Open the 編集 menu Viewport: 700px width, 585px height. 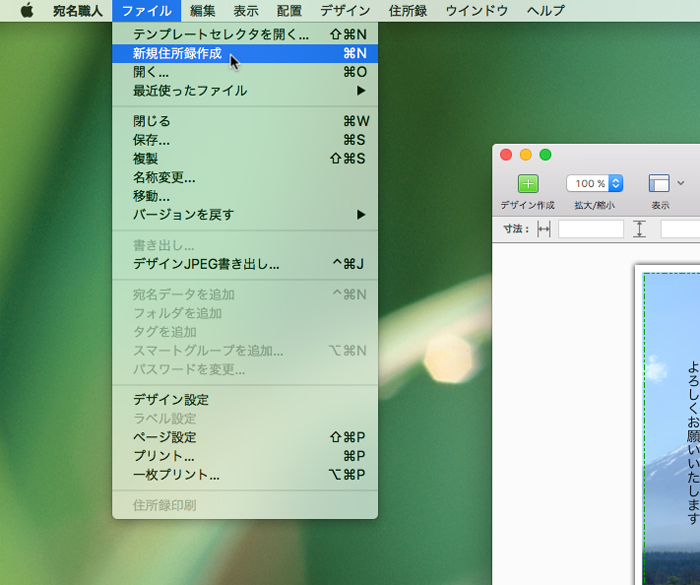[x=202, y=11]
